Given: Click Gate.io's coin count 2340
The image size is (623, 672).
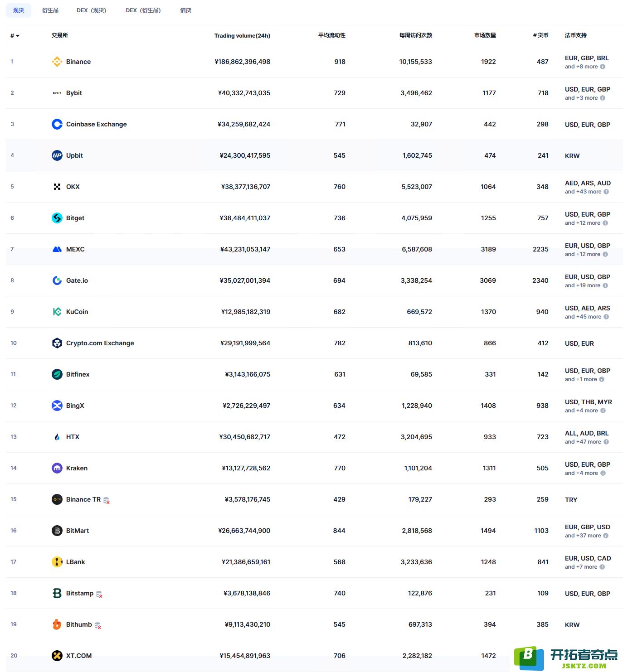Looking at the screenshot, I should [540, 280].
